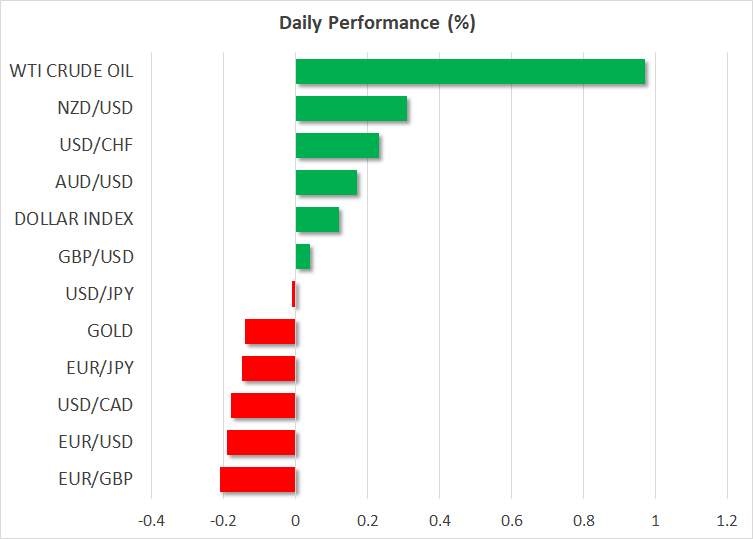The image size is (753, 539).
Task: Click the 0 value axis label
Action: pyautogui.click(x=295, y=521)
